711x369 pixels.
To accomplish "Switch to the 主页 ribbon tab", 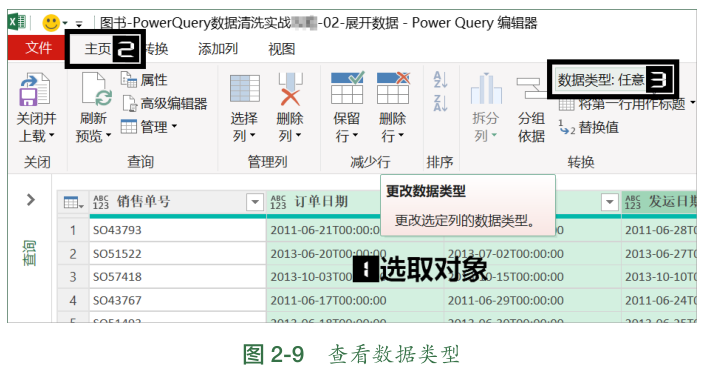I will point(98,49).
